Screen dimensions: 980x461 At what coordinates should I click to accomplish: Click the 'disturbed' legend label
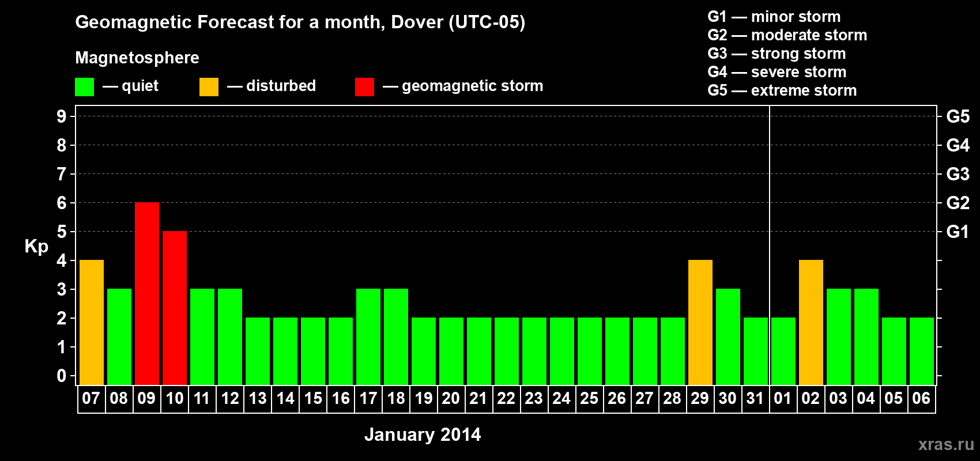[281, 86]
